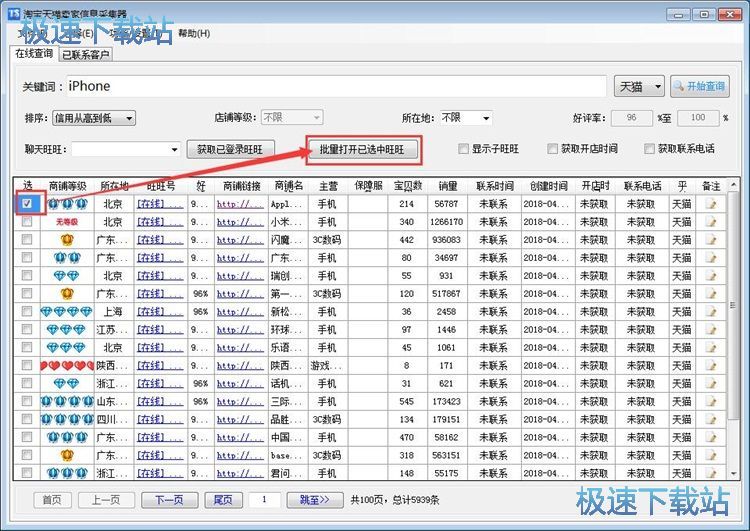Click the 获取已登录旺旺 button
The image size is (750, 531).
[x=231, y=149]
